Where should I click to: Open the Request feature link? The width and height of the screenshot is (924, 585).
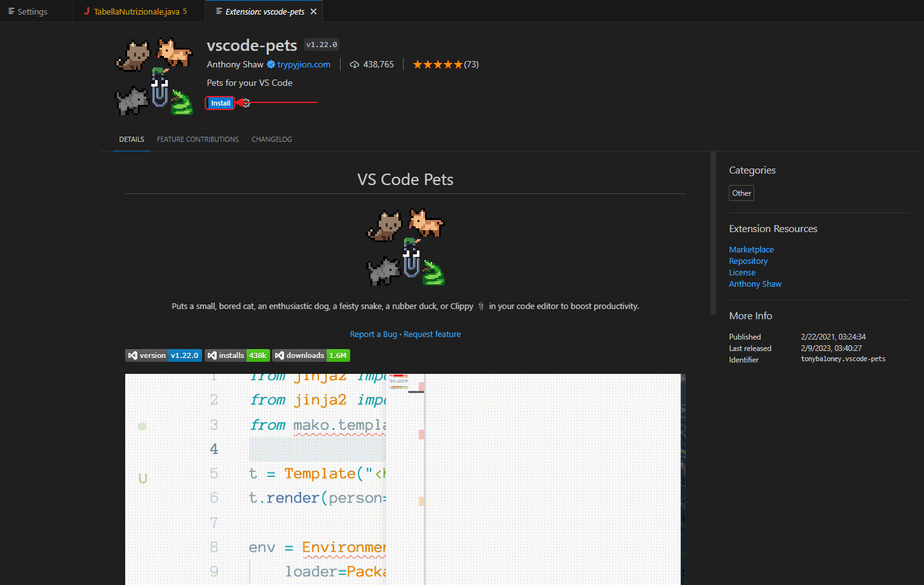point(432,334)
